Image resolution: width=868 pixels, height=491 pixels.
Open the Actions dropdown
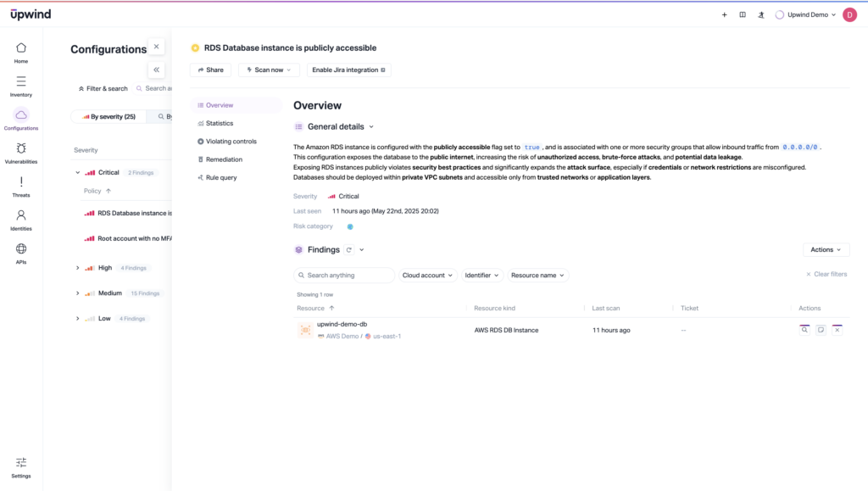tap(826, 249)
